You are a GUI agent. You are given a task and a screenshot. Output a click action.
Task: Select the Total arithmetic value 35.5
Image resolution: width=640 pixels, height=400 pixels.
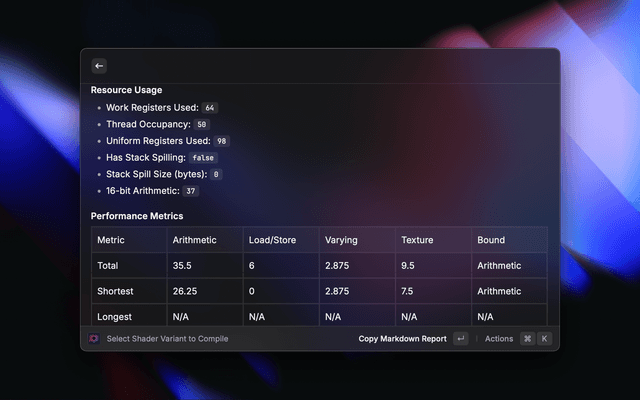pos(182,266)
